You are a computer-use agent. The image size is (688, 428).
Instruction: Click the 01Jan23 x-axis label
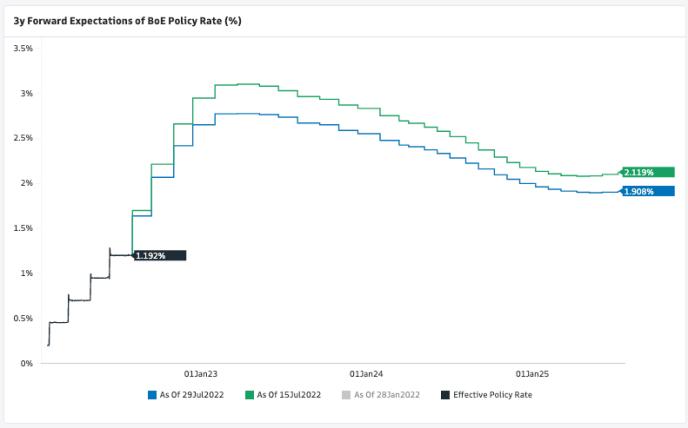(201, 374)
